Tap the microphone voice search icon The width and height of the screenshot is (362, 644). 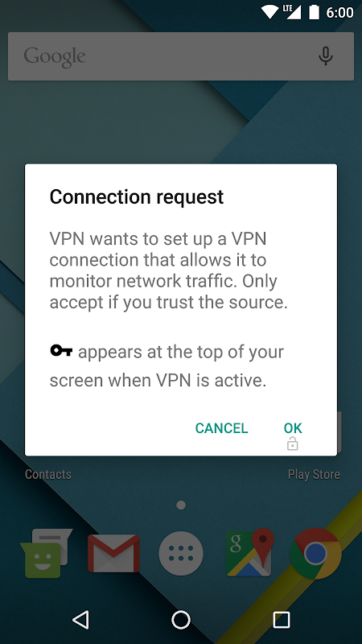[x=326, y=56]
